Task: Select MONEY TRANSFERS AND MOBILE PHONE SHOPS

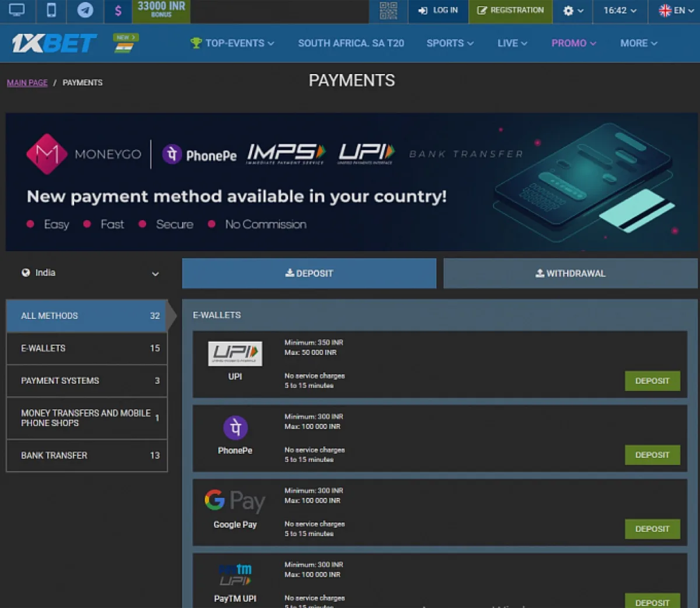Action: click(87, 418)
